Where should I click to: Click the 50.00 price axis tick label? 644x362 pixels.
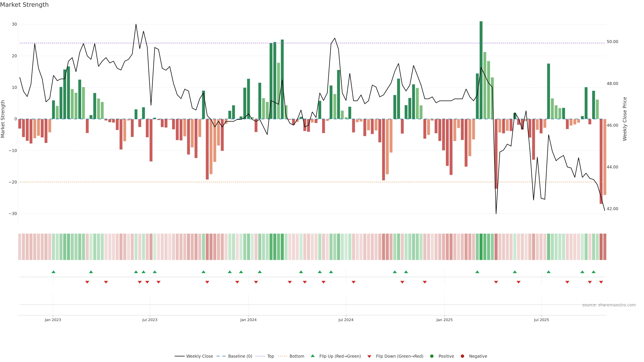tap(612, 42)
